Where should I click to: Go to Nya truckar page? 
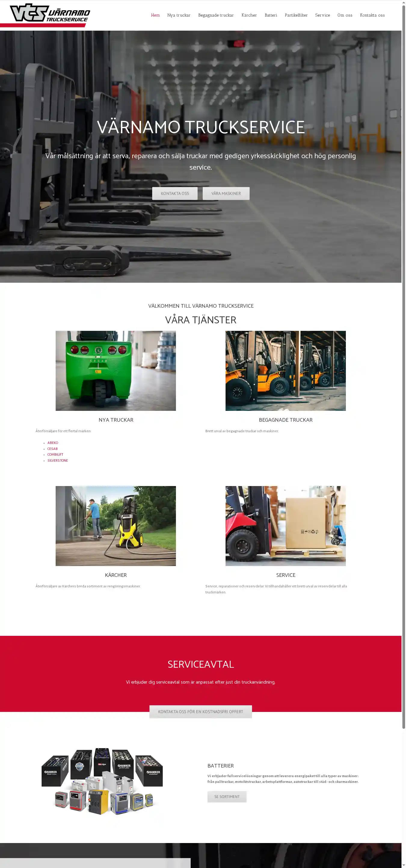coord(179,15)
